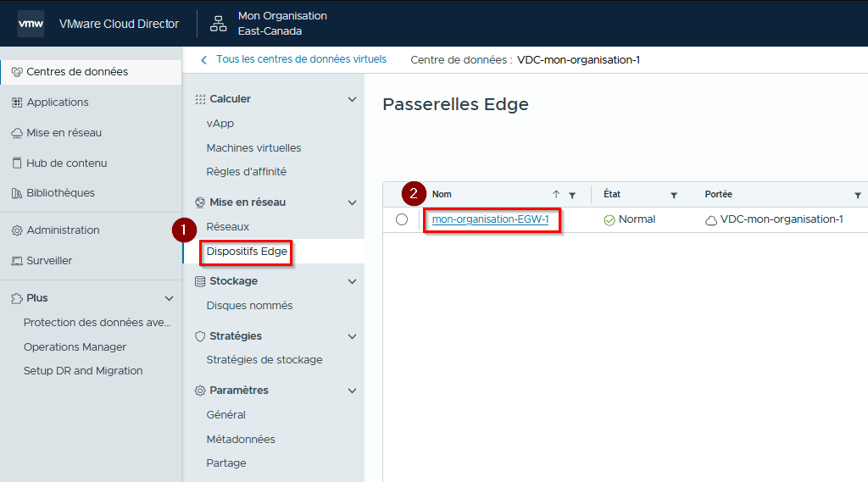Screen dimensions: 868x482
Task: Click the Portée column header
Action: [x=718, y=194]
